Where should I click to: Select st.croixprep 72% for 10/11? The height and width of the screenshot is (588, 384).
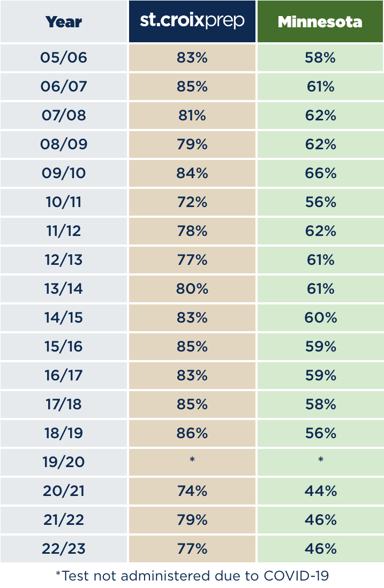(x=192, y=202)
